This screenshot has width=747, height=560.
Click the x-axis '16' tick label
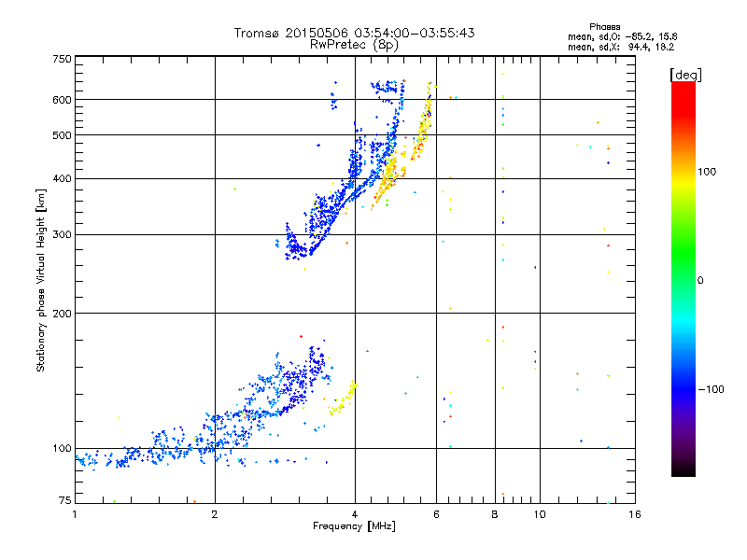(635, 514)
